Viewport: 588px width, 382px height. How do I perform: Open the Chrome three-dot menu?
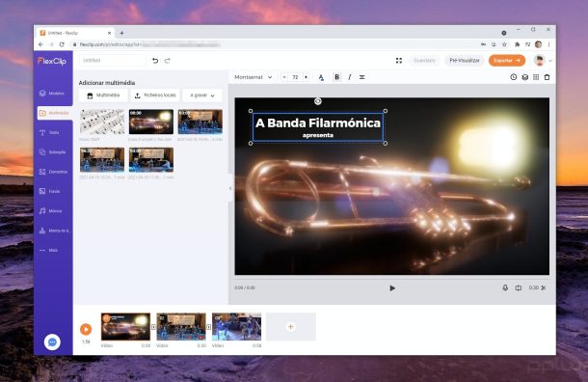pos(548,44)
